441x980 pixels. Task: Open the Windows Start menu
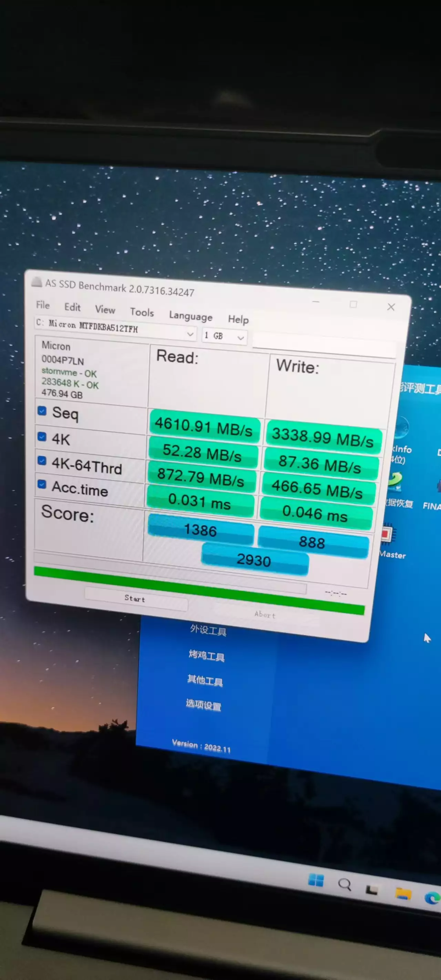(316, 880)
